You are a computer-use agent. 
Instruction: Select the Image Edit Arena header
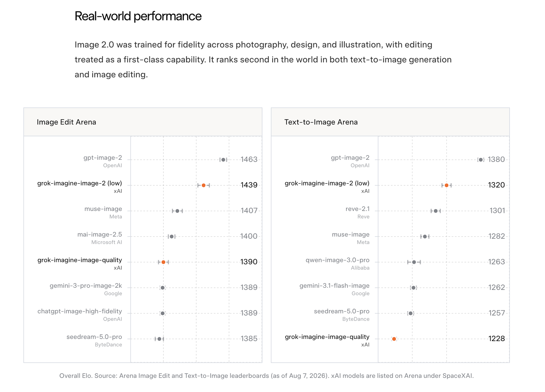pyautogui.click(x=66, y=122)
